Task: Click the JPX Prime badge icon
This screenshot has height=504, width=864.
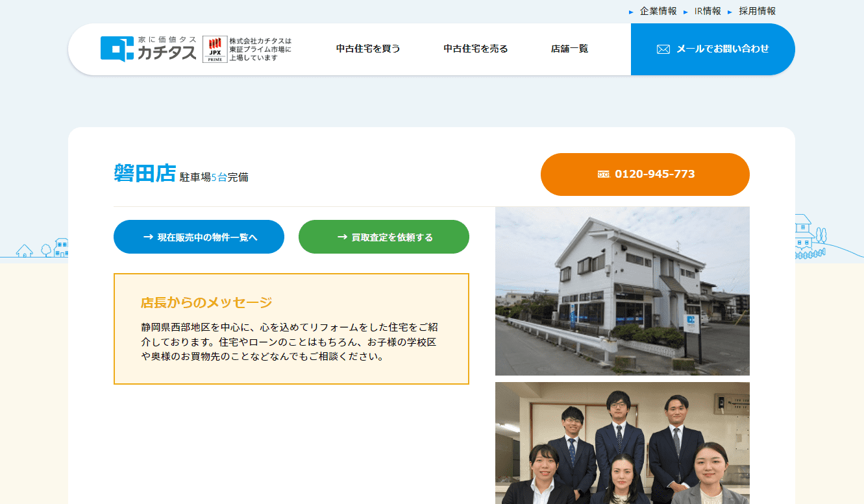Action: 215,49
